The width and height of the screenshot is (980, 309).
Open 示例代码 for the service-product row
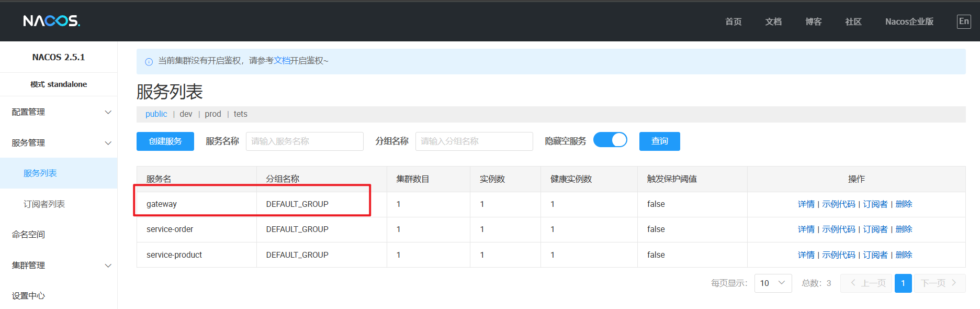pos(839,255)
